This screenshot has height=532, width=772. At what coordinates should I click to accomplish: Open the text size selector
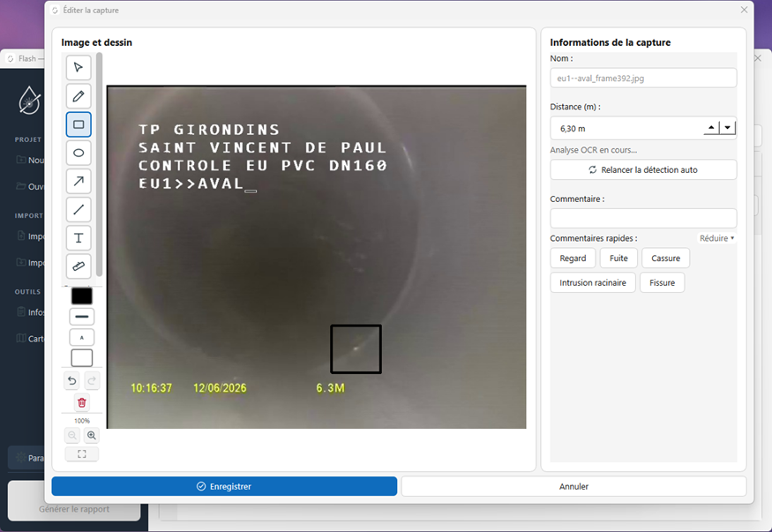tap(82, 337)
